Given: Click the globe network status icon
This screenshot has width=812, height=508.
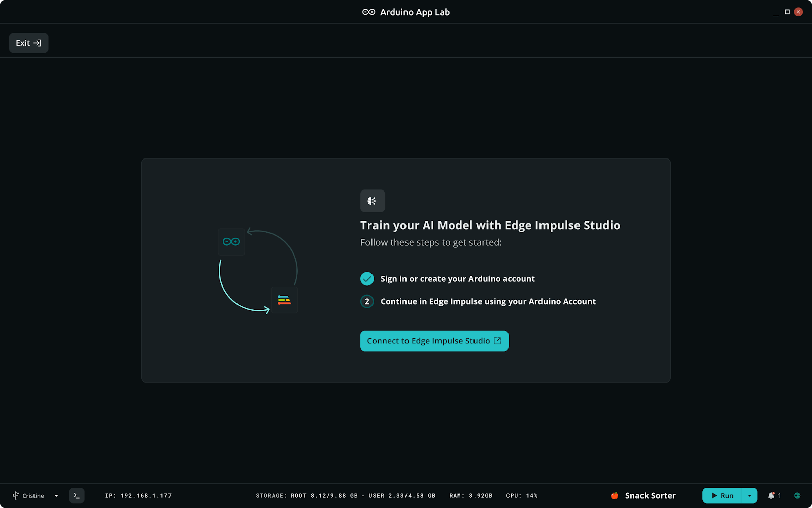Looking at the screenshot, I should pyautogui.click(x=797, y=495).
